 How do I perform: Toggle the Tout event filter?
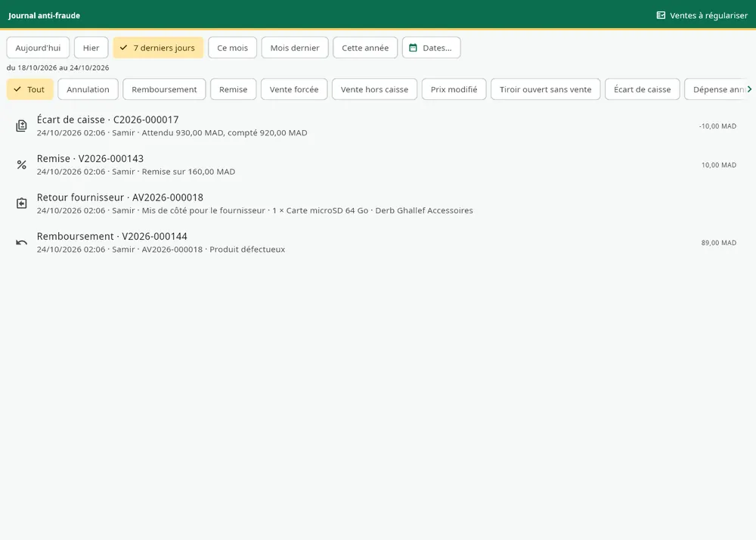30,89
